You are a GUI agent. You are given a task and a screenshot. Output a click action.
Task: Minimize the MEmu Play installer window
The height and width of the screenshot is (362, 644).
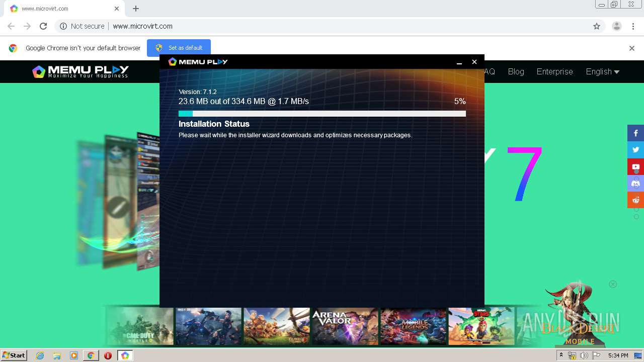[459, 62]
